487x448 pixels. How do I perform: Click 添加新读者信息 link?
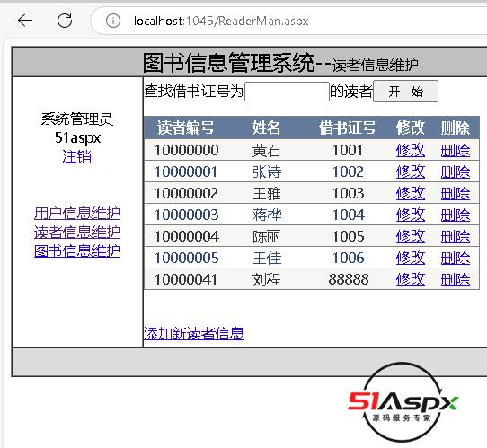point(194,333)
